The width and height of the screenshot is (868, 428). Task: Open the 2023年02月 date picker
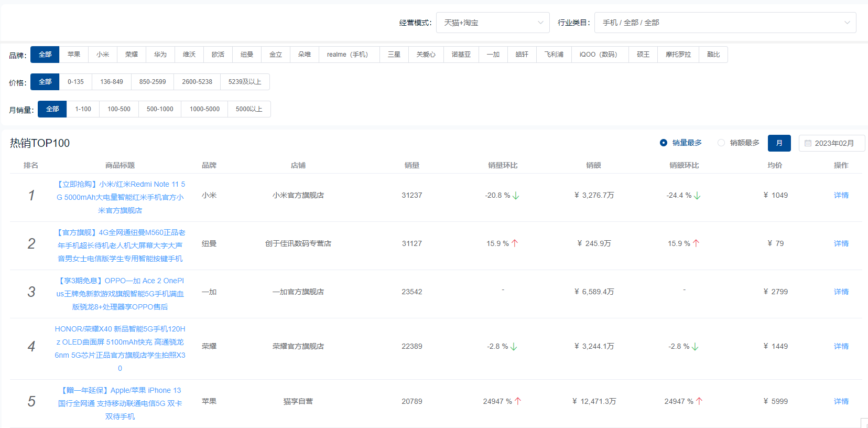click(832, 143)
